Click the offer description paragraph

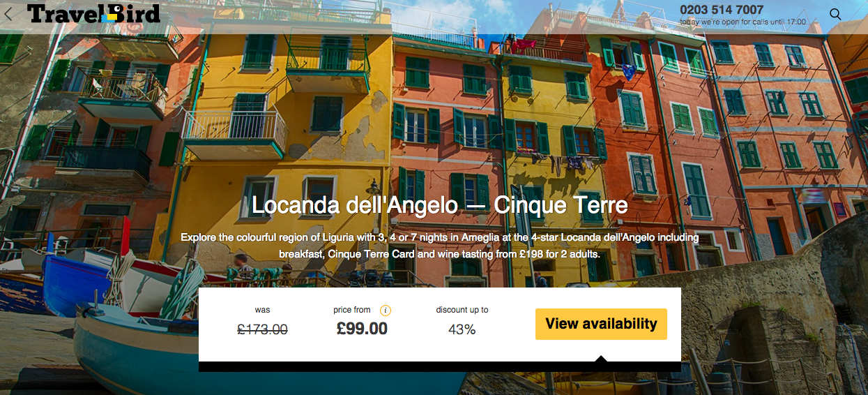point(439,246)
